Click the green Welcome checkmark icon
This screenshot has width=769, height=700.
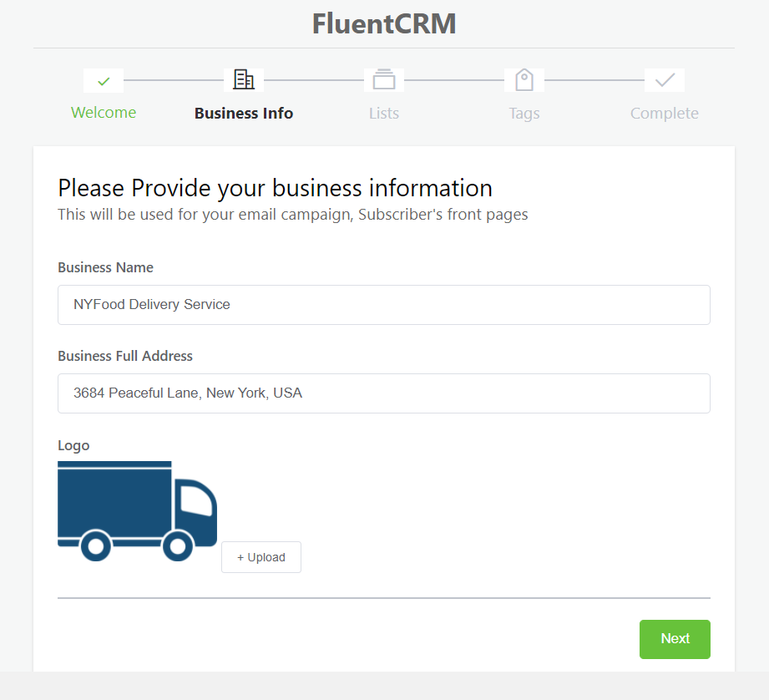(103, 79)
